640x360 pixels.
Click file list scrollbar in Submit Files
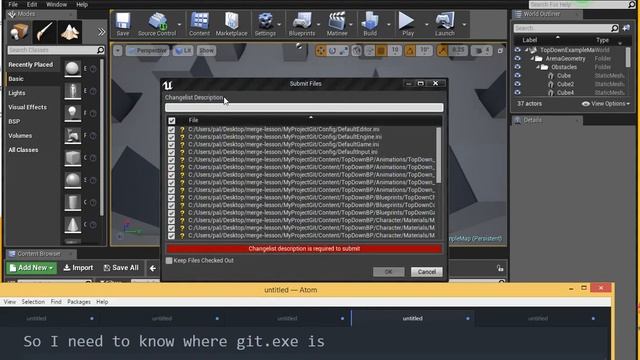click(439, 156)
